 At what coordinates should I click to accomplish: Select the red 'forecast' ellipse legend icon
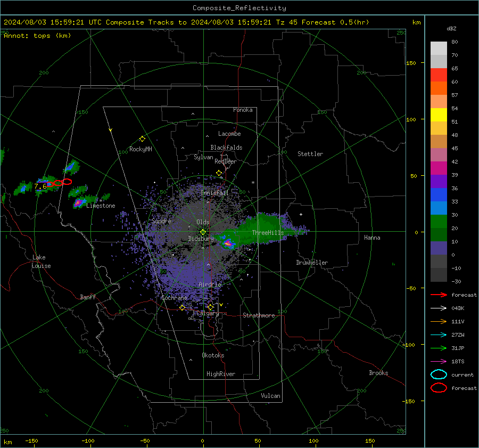[x=439, y=388]
